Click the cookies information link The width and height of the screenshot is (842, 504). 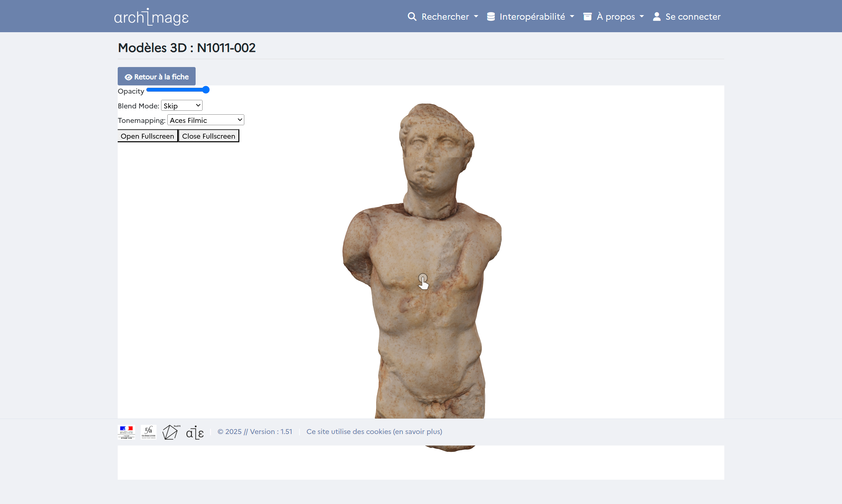coord(374,432)
